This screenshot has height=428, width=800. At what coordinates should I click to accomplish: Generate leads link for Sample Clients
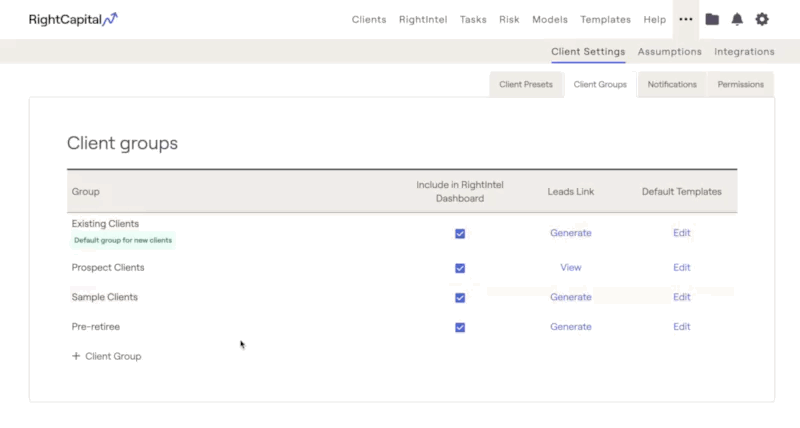coord(570,297)
